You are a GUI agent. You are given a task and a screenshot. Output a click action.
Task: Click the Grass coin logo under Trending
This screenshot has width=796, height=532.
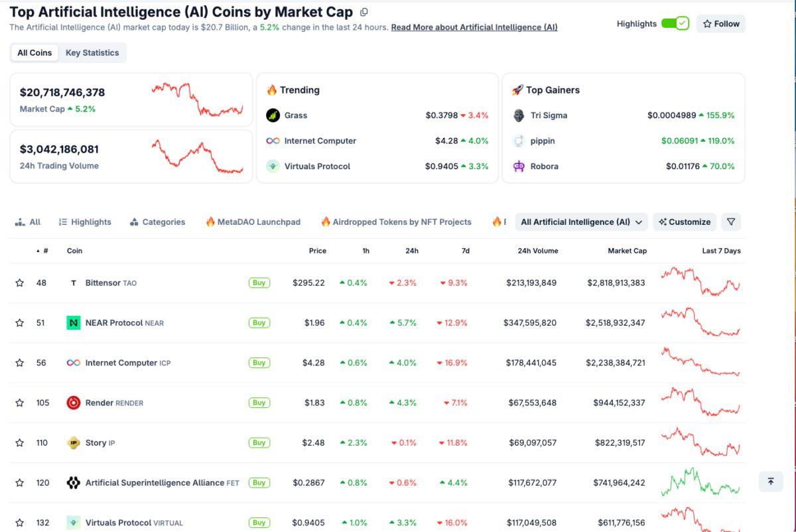click(274, 115)
